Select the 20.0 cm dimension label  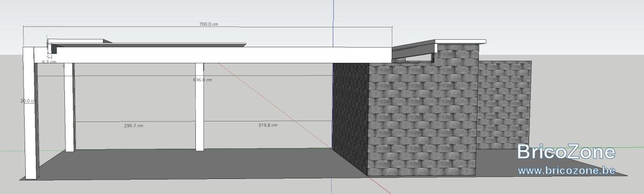coord(28,100)
